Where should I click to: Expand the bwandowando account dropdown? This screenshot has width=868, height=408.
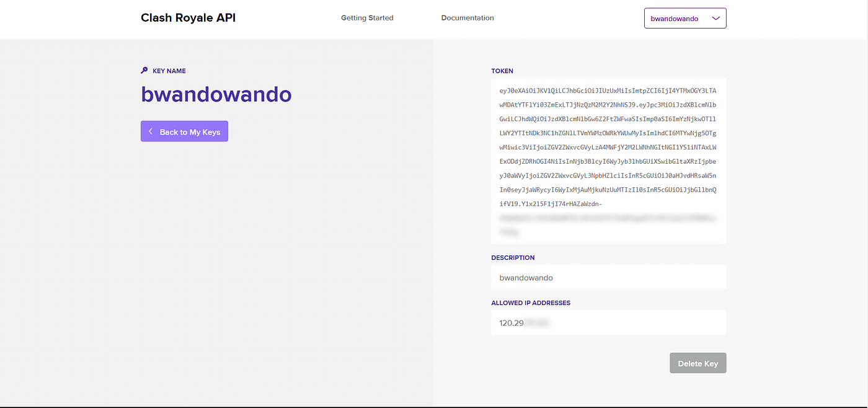coord(685,18)
